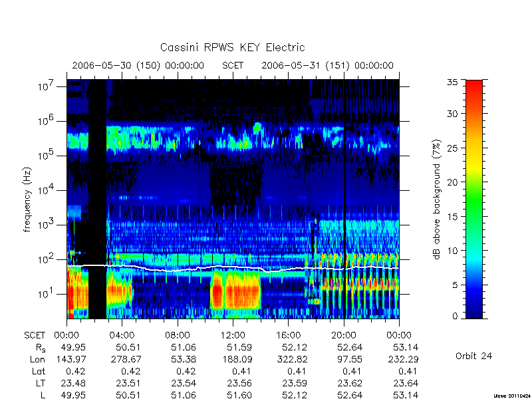
Task: Click the 10^5 frequency tick label
Action: (47, 155)
